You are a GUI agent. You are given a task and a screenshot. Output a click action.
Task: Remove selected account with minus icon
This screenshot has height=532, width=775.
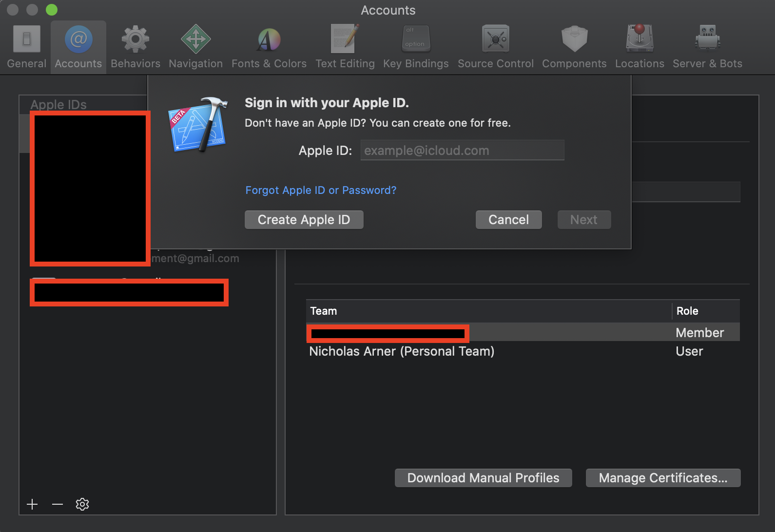(58, 504)
